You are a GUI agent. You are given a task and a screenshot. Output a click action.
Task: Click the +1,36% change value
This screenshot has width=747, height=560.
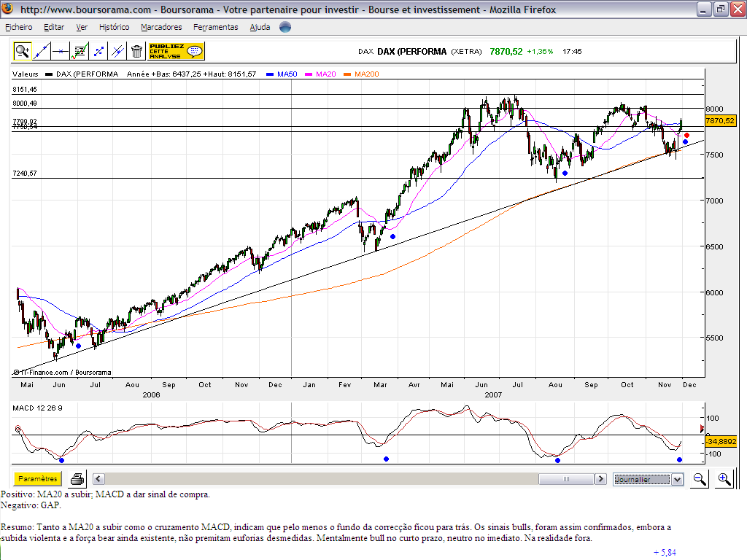(540, 52)
